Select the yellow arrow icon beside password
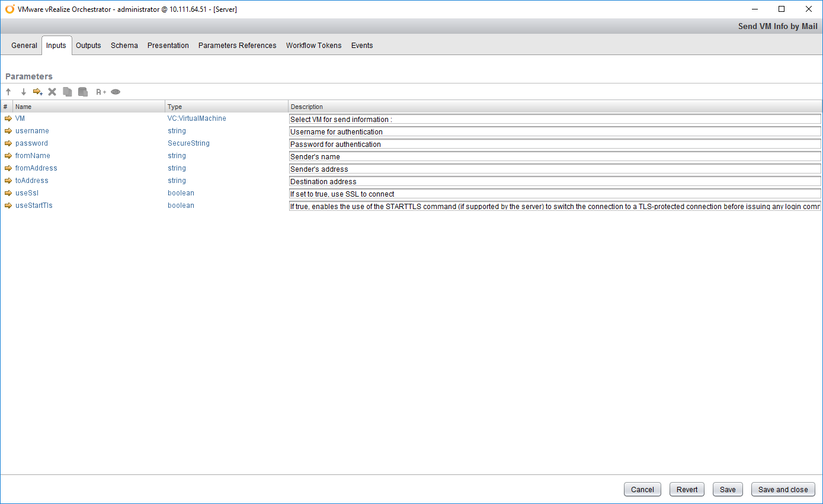Viewport: 823px width, 504px height. click(8, 143)
